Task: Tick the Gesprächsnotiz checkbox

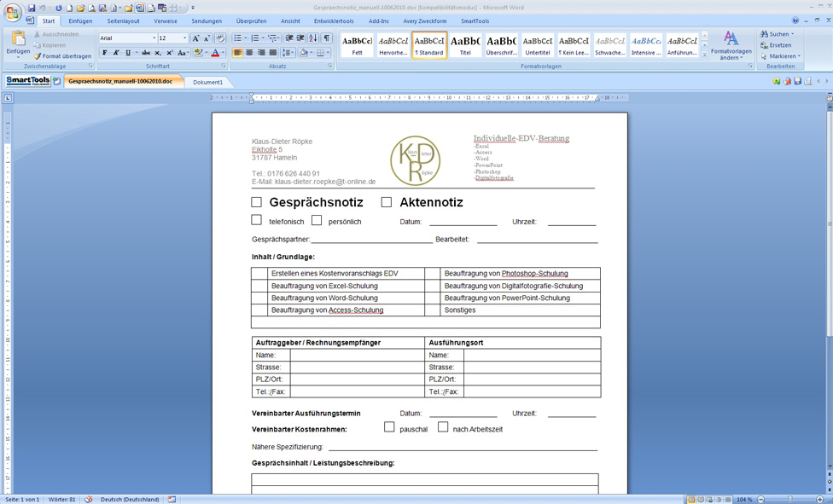Action: pyautogui.click(x=256, y=202)
